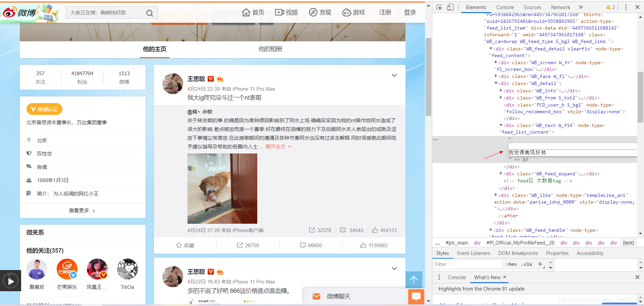Viewport: 644px width, 306px height.
Task: Click the @戏丶小软 mention link
Action: pos(200,112)
